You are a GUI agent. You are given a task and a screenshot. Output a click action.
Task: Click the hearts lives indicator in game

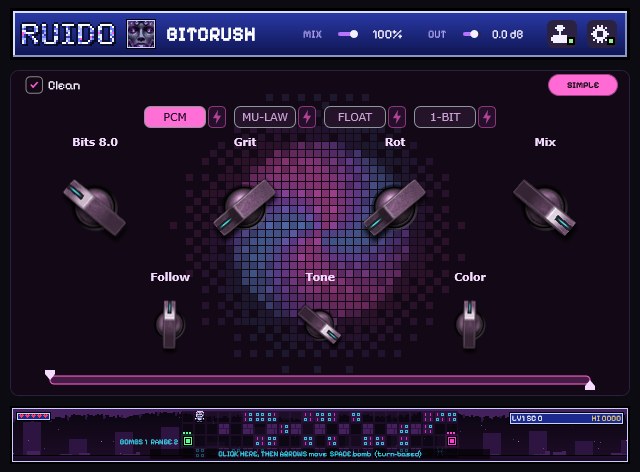click(33, 416)
